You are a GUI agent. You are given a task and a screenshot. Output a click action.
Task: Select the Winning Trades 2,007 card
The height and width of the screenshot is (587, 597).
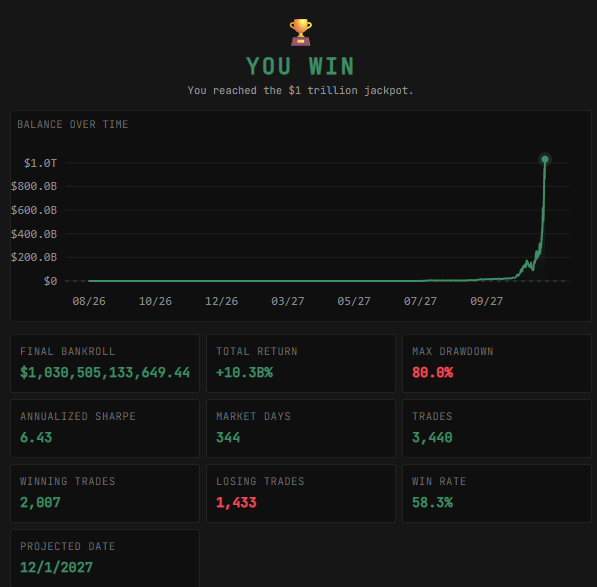pyautogui.click(x=105, y=493)
